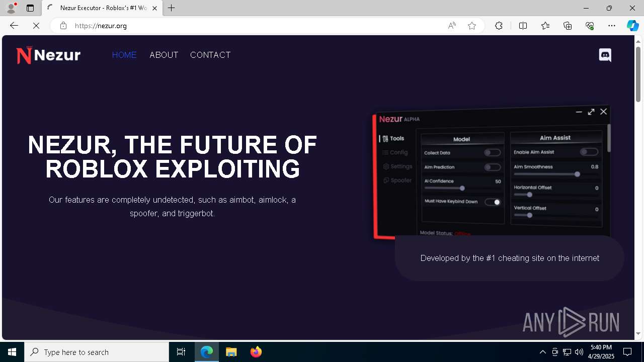Image resolution: width=644 pixels, height=362 pixels.
Task: Close the Nezur Executor tab
Action: (x=155, y=8)
